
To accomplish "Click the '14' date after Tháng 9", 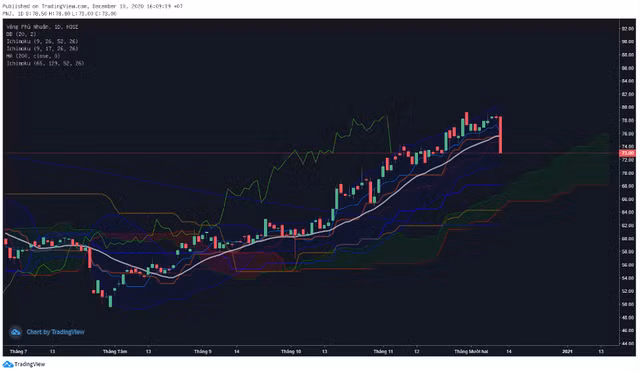I will point(237,351).
